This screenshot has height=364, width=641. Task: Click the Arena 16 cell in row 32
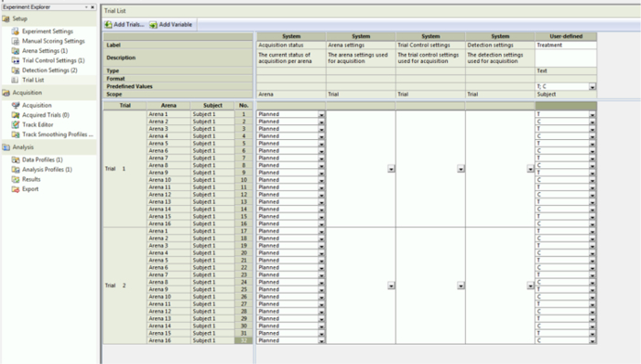(168, 341)
